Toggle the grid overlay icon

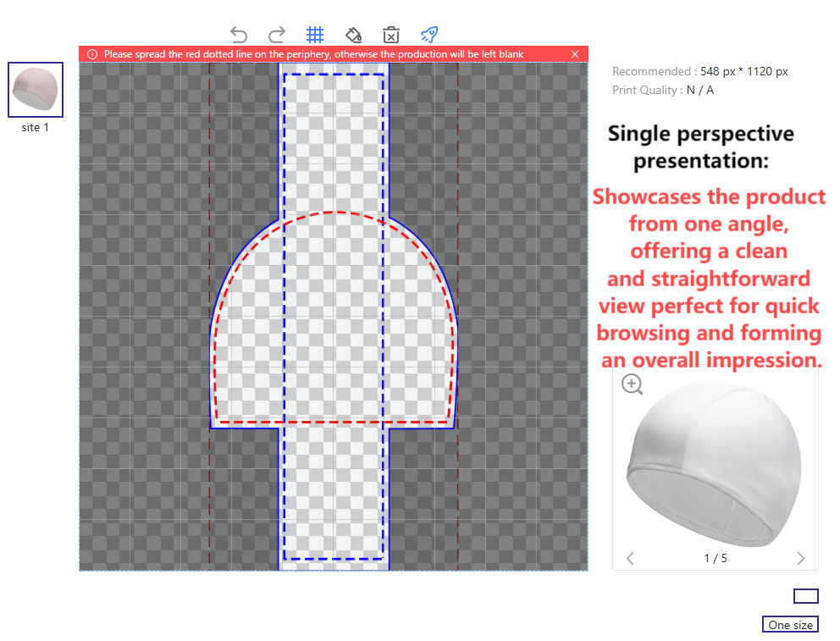[x=315, y=35]
